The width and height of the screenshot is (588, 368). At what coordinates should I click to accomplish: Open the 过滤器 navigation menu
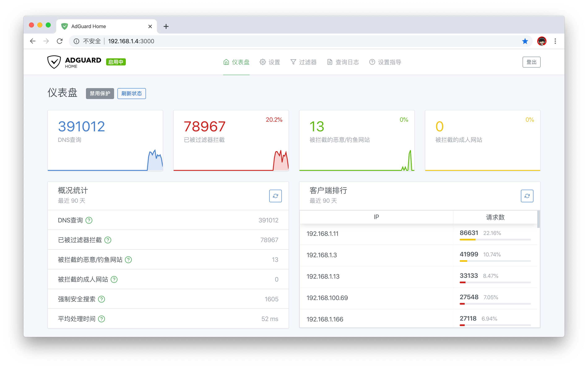tap(304, 62)
